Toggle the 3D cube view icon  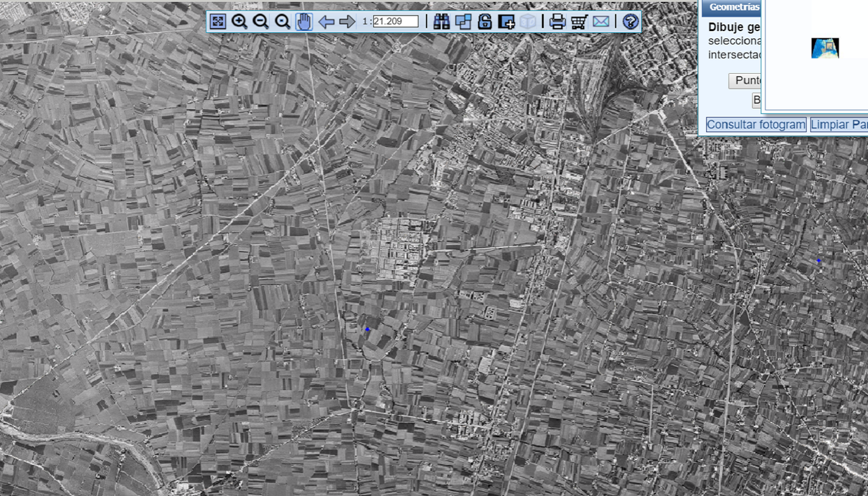pyautogui.click(x=528, y=22)
